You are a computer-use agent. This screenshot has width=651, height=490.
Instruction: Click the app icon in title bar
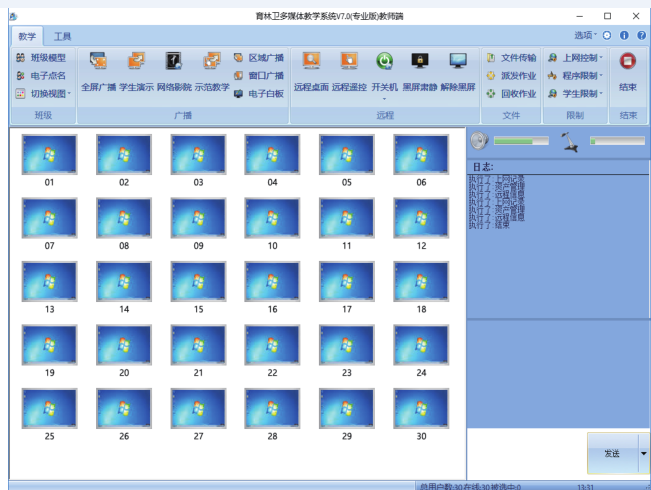click(13, 17)
